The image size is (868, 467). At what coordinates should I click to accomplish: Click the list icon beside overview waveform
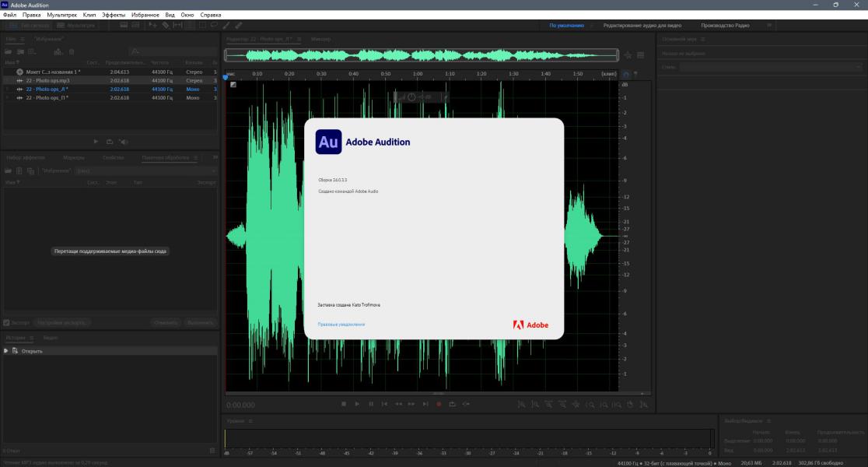click(640, 55)
